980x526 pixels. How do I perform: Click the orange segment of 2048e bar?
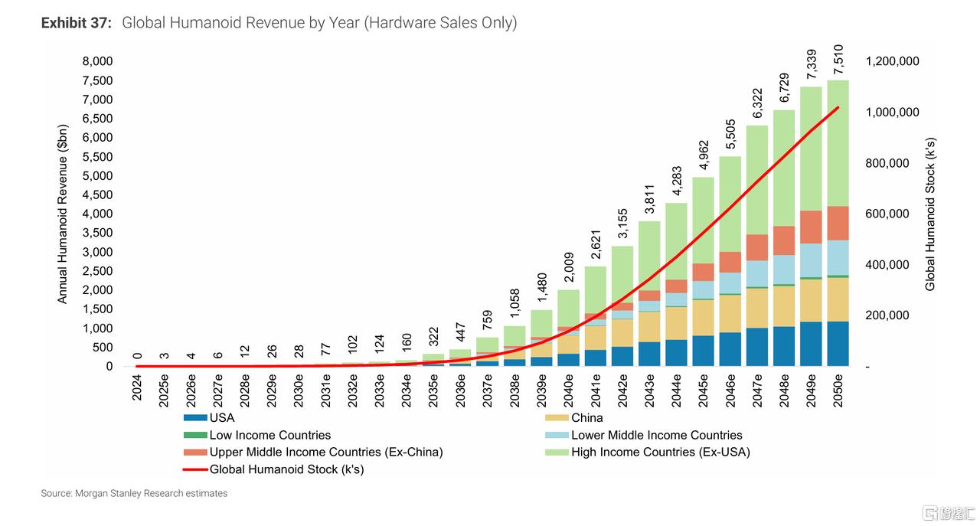(785, 240)
